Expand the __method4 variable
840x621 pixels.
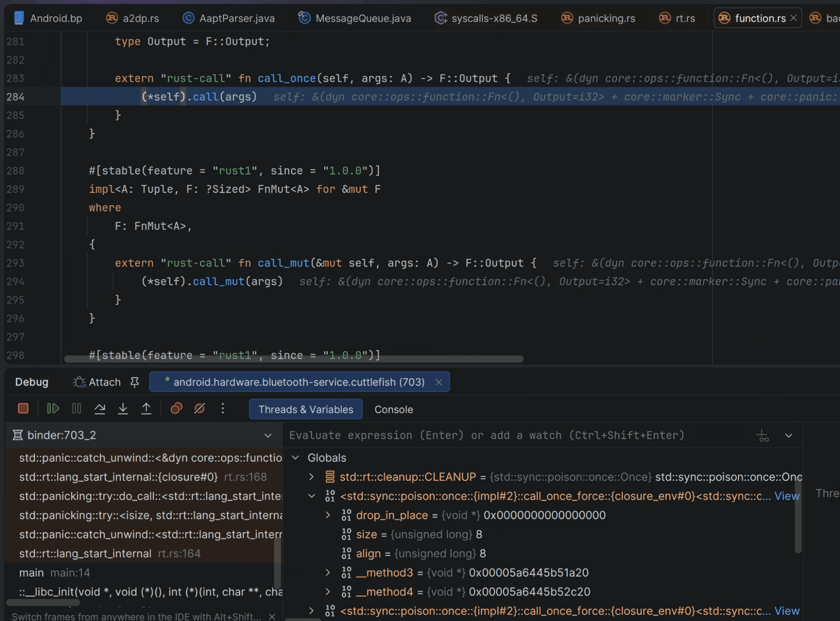(x=328, y=592)
